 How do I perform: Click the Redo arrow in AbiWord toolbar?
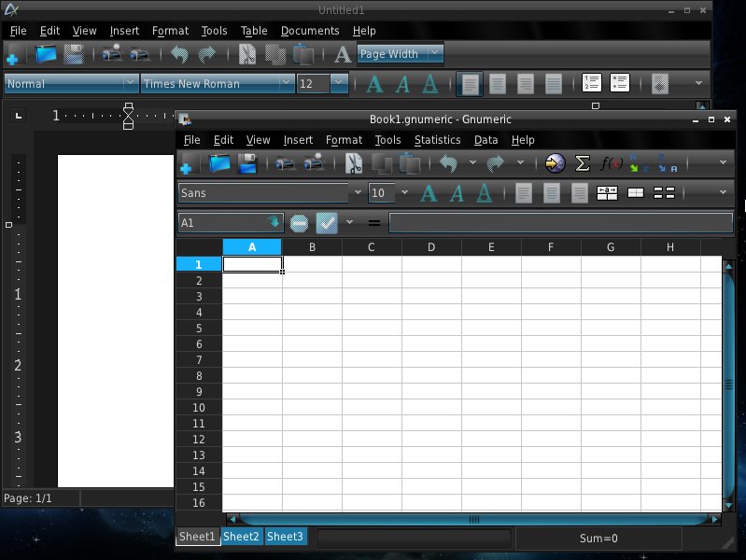click(207, 54)
